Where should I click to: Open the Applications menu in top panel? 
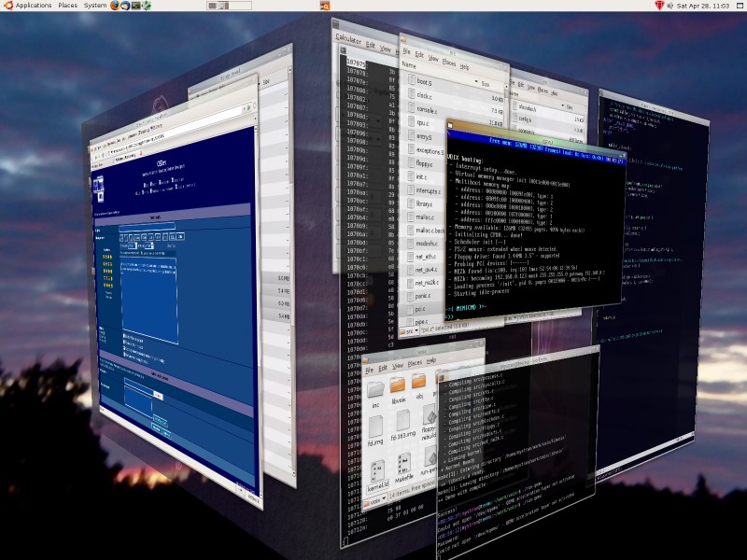pos(34,6)
